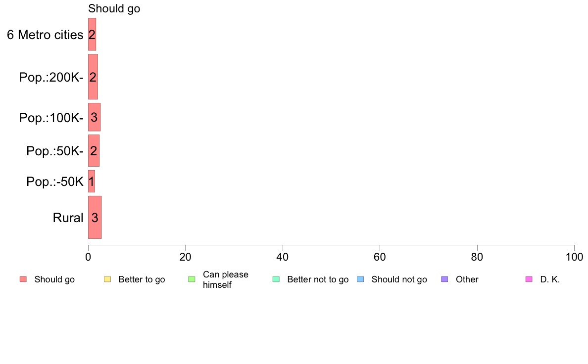Image resolution: width=588 pixels, height=364 pixels.
Task: Click the Pop.:100K- bar
Action: pos(94,117)
